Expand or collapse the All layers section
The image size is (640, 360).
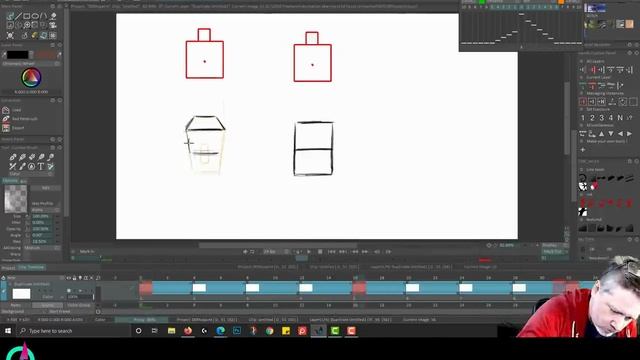pos(582,61)
